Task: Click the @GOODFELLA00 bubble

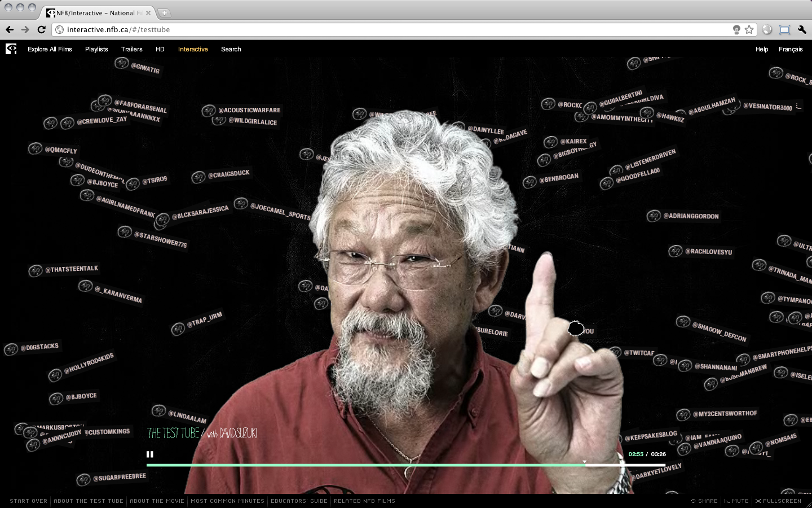Action: [x=630, y=177]
